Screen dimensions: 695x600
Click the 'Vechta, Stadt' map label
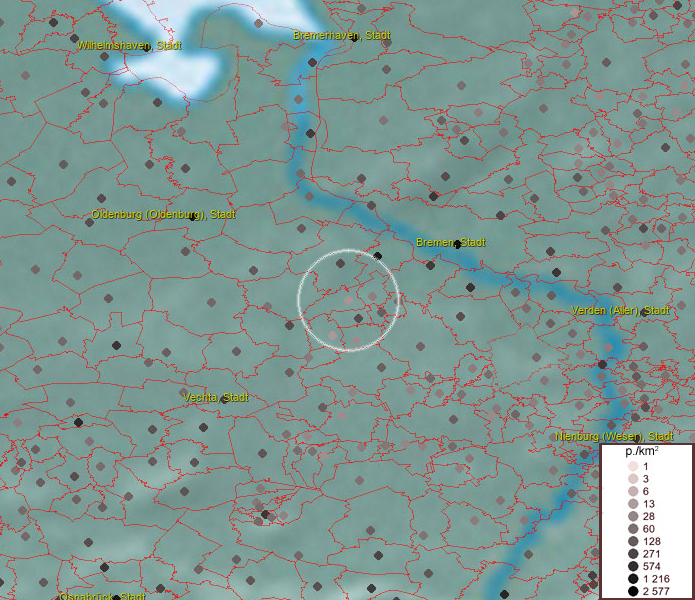[215, 397]
